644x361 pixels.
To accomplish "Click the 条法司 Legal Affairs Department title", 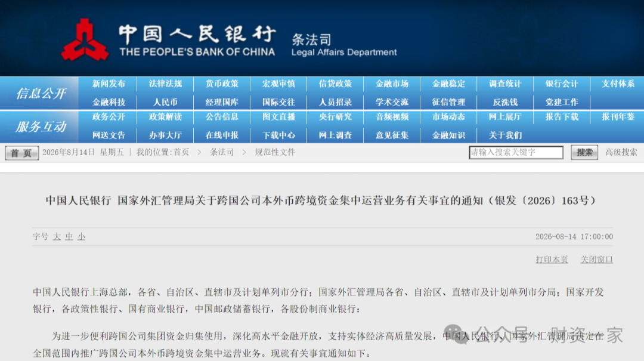I will [x=344, y=45].
